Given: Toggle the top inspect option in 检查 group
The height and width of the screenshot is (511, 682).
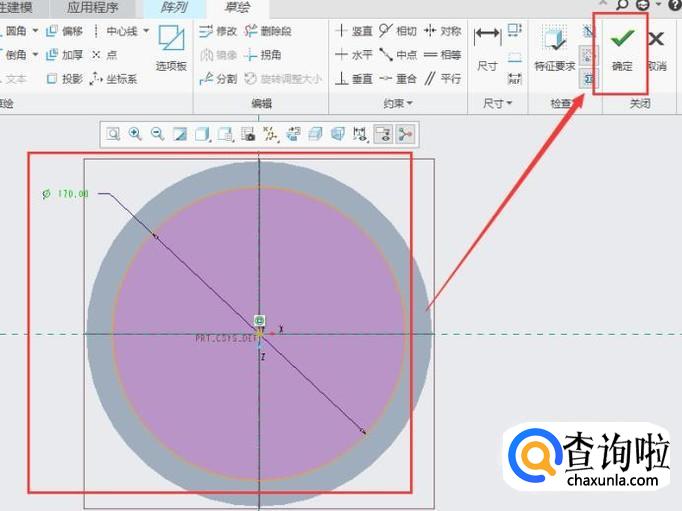Looking at the screenshot, I should (588, 31).
